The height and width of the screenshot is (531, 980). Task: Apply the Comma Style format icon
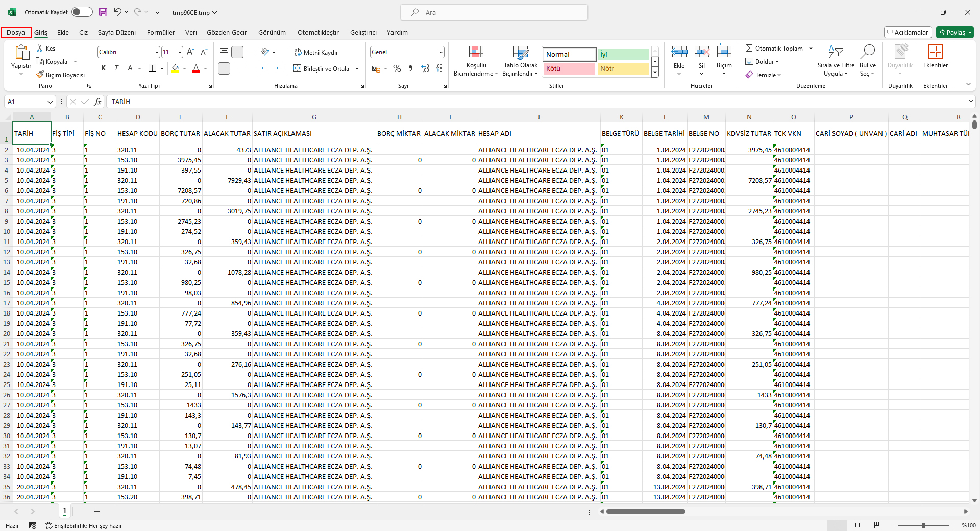pyautogui.click(x=410, y=68)
